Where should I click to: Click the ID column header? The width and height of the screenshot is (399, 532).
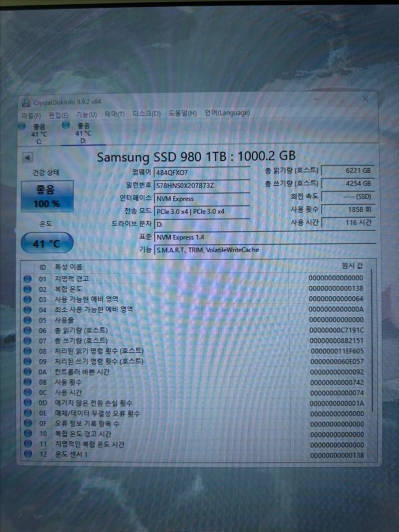coord(43,268)
